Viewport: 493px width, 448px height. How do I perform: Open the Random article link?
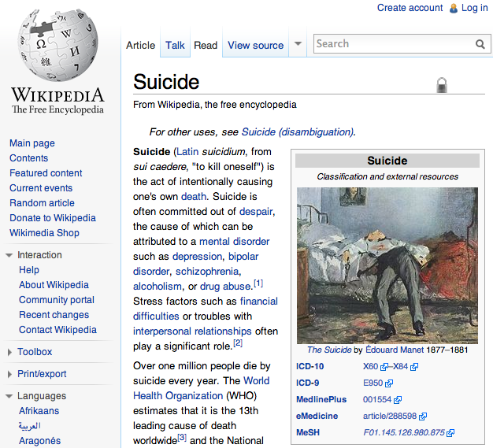click(x=42, y=203)
